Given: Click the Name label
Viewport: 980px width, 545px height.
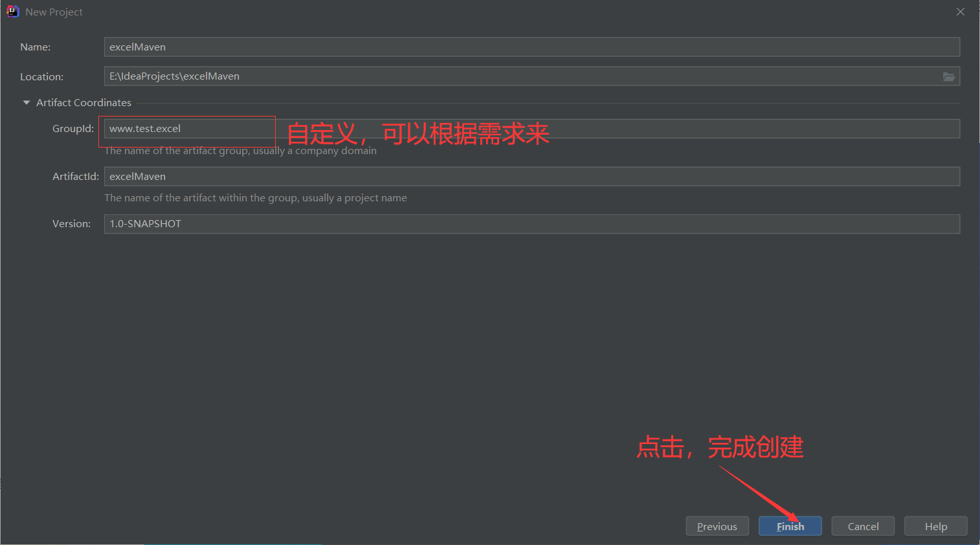Looking at the screenshot, I should 35,47.
